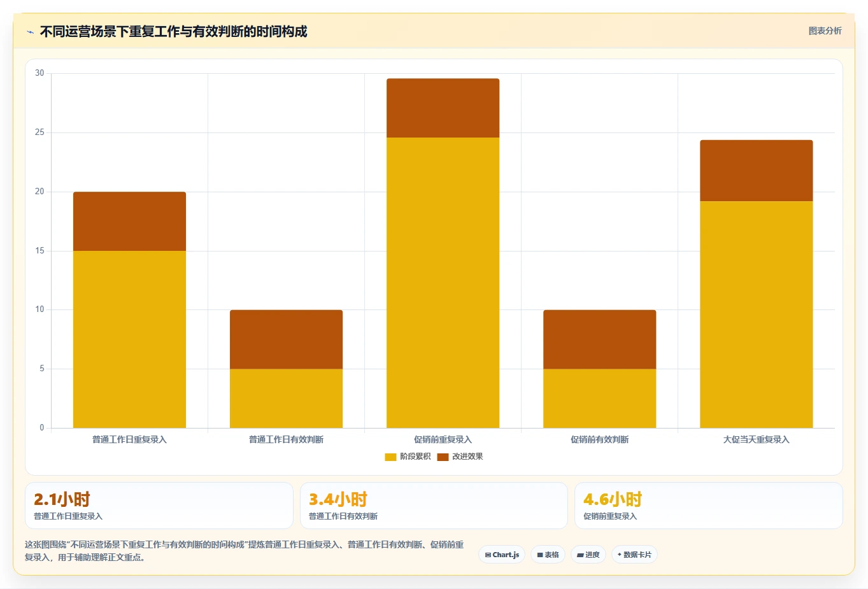
Task: Toggle the 阶段累积 legend color box
Action: (390, 457)
